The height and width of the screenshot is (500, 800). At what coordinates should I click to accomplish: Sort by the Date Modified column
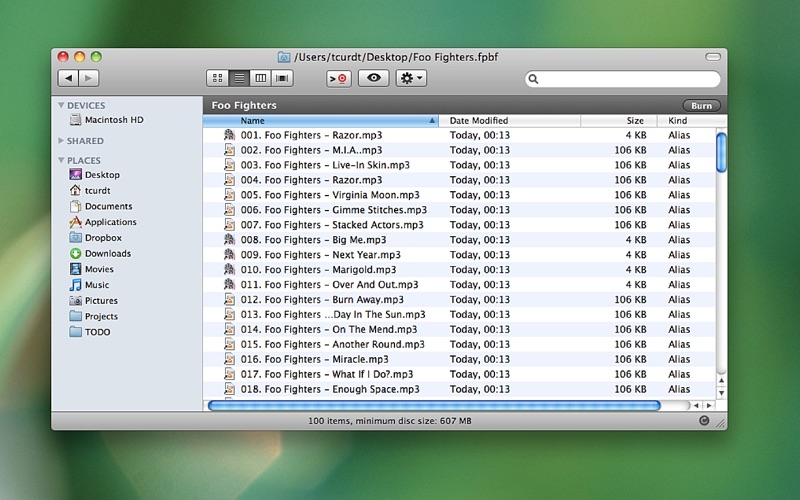[x=509, y=121]
